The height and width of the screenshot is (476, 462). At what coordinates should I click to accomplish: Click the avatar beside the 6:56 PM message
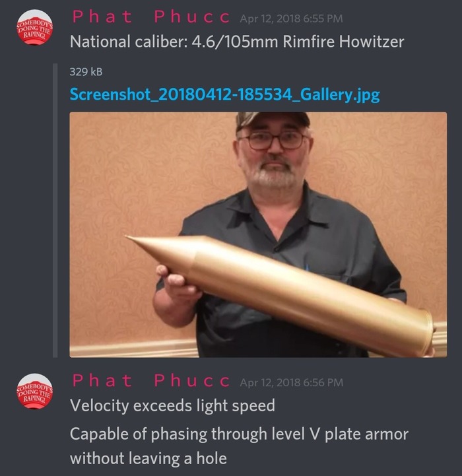pyautogui.click(x=34, y=391)
